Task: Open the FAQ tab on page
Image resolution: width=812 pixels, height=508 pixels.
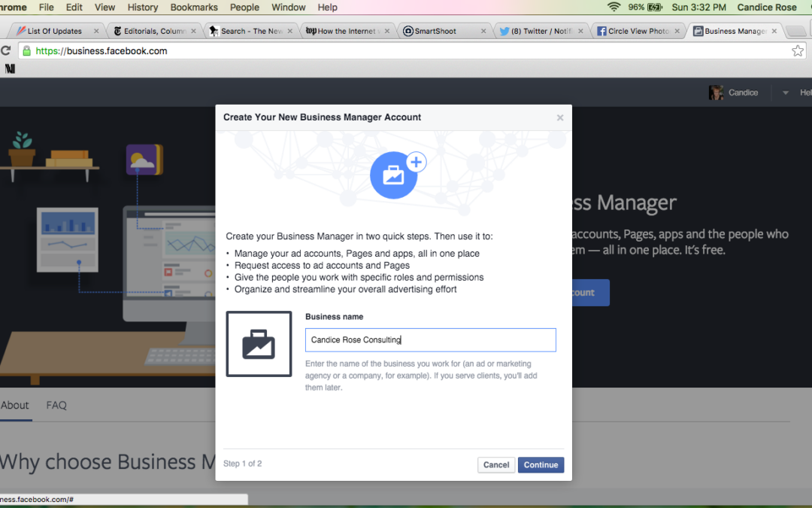Action: (56, 405)
